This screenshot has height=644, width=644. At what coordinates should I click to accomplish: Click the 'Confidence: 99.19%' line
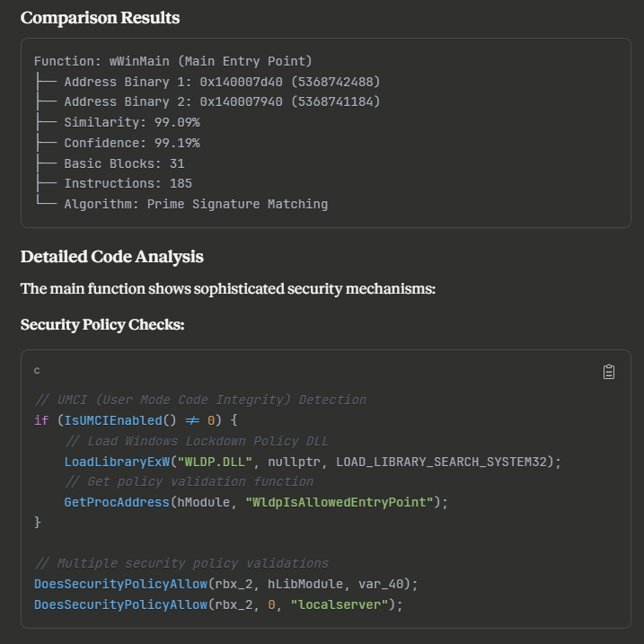click(x=131, y=143)
